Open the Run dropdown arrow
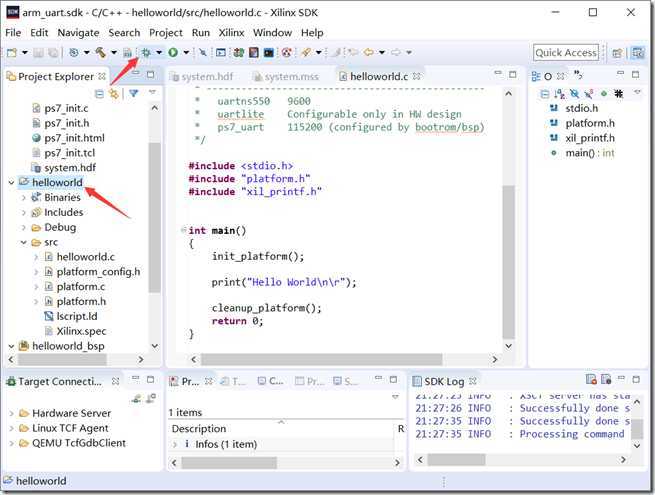655x495 pixels. click(186, 53)
